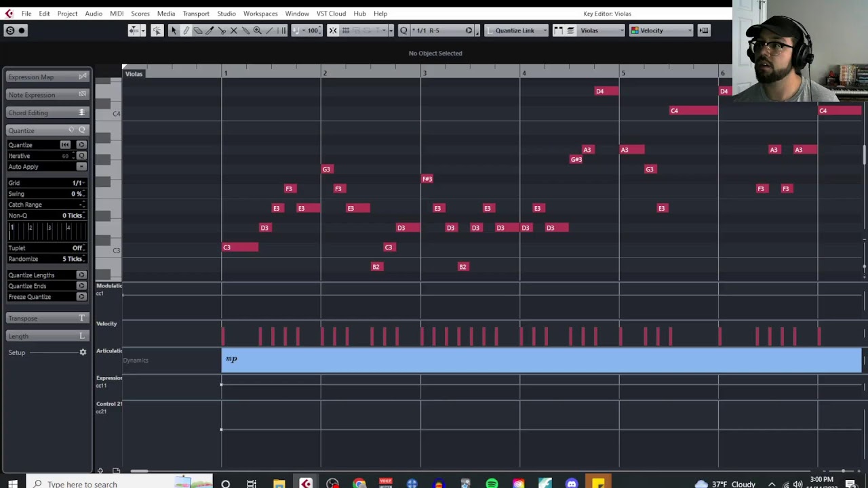Viewport: 868px width, 488px height.
Task: Open the window layout setup icon
Action: coord(704,30)
